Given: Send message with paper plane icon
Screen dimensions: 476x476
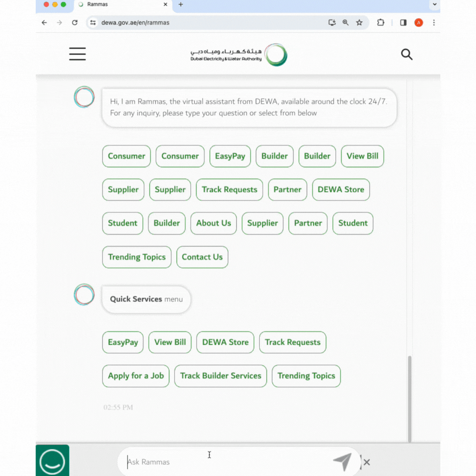Looking at the screenshot, I should tap(342, 461).
